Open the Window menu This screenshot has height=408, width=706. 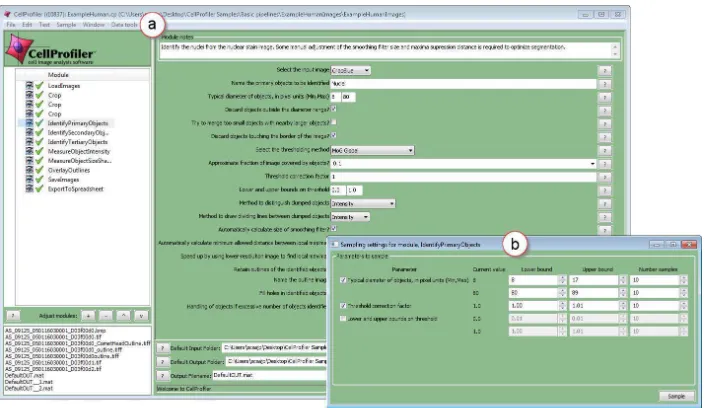93,25
